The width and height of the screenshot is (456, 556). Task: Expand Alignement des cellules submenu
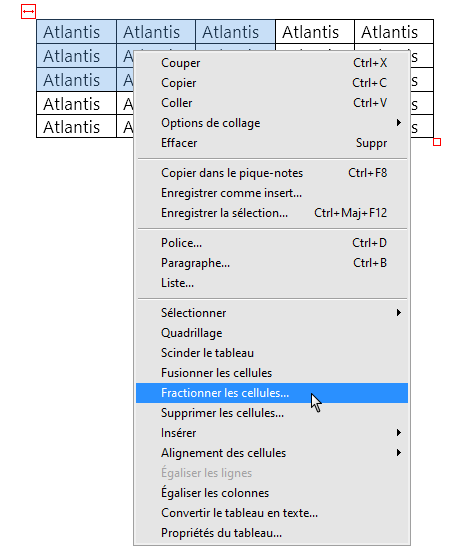pos(272,453)
